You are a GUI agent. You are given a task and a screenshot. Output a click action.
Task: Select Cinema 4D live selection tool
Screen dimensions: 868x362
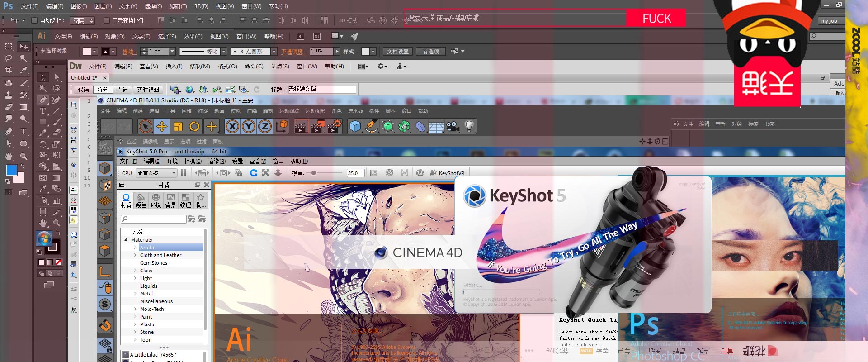pyautogui.click(x=145, y=126)
